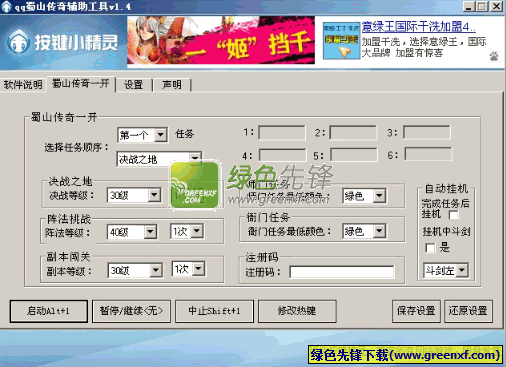
Task: Click the title bar application icon
Action: click(6, 6)
